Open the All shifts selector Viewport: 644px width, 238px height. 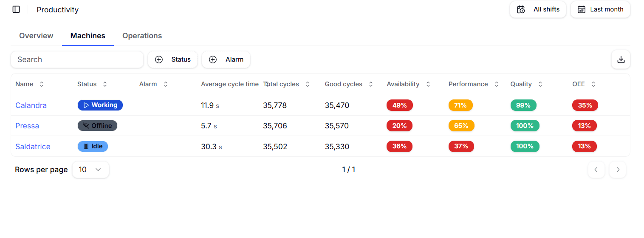click(x=538, y=9)
